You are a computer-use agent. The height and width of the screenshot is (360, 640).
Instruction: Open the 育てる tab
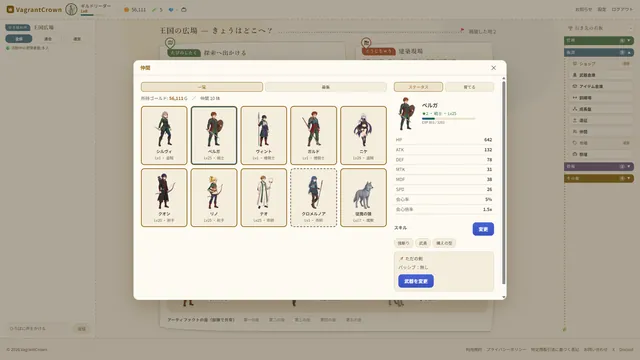[469, 87]
